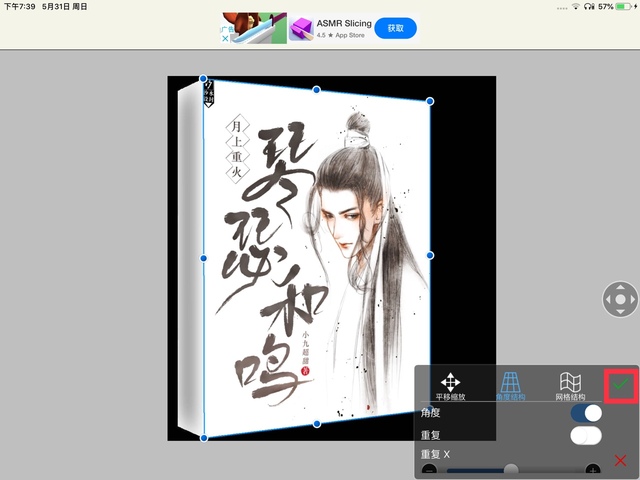Viewport: 640px width, 480px height.
Task: Open the ASMR Slicing app icon
Action: [x=302, y=29]
